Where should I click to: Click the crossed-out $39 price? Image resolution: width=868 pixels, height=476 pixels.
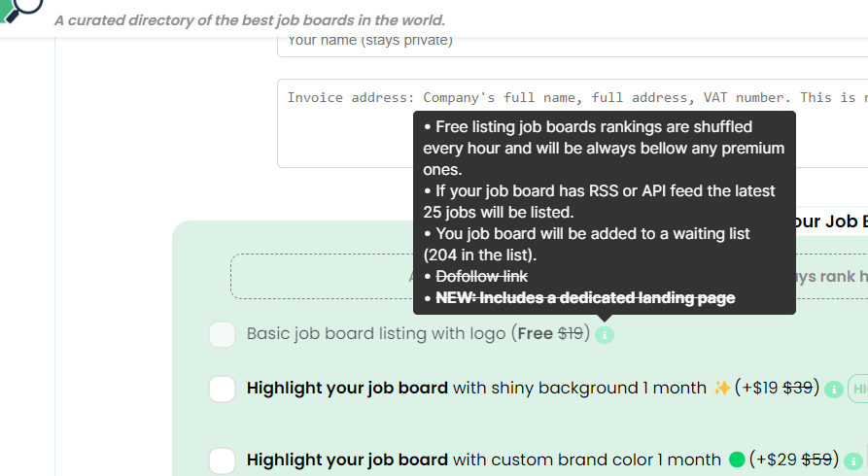pos(798,389)
